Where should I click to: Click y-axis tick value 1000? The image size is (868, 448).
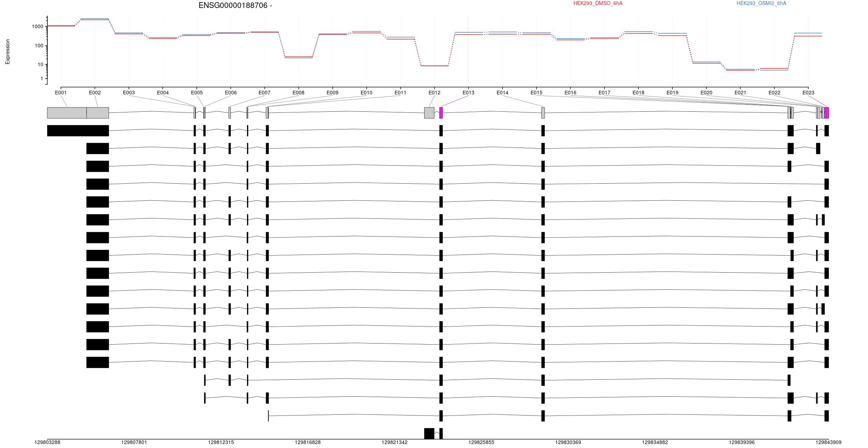point(37,26)
